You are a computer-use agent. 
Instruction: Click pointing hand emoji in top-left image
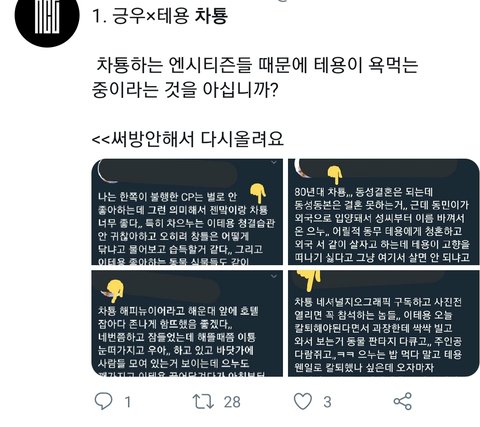[x=258, y=193]
